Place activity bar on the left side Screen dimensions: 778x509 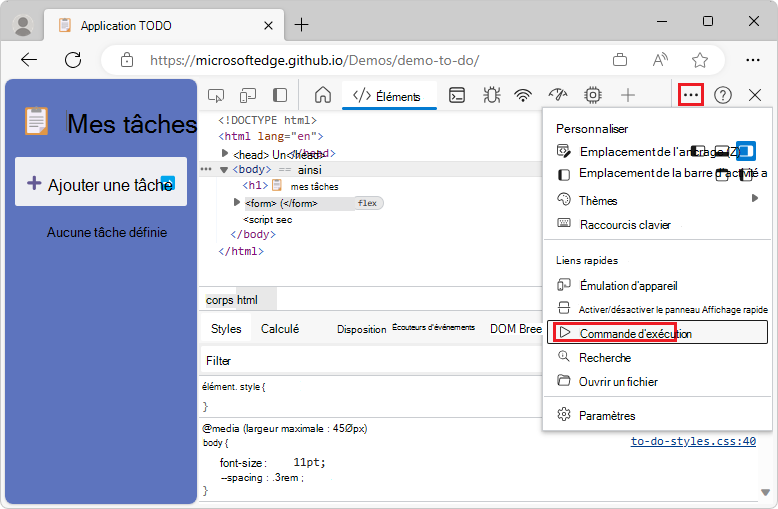[x=746, y=174]
